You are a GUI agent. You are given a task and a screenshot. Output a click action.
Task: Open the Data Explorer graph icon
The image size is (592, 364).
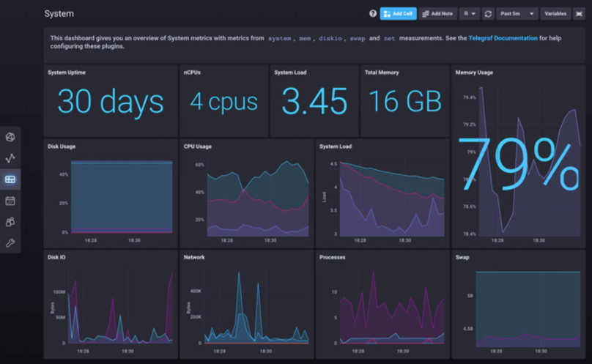(11, 158)
